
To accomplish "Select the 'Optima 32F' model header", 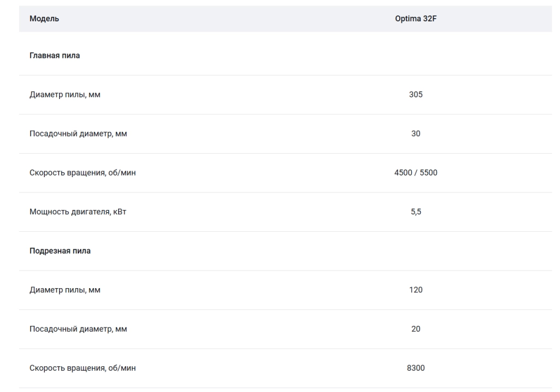I will coord(416,19).
